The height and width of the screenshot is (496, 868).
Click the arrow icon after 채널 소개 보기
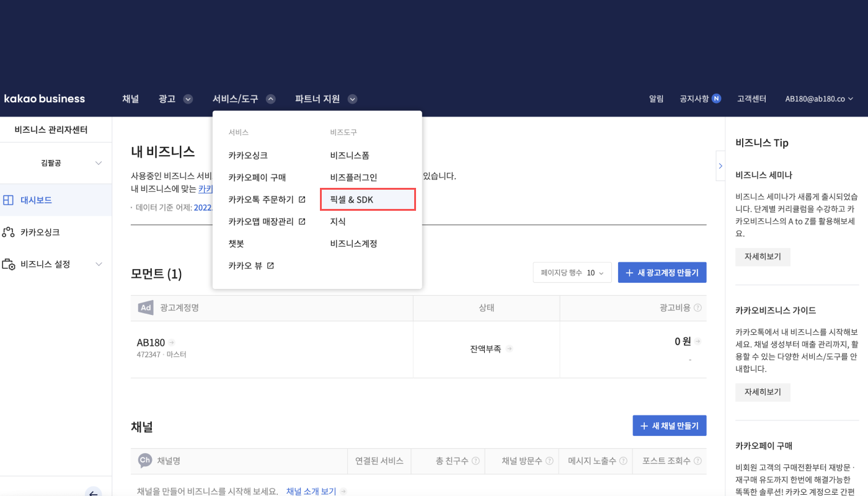tap(343, 492)
